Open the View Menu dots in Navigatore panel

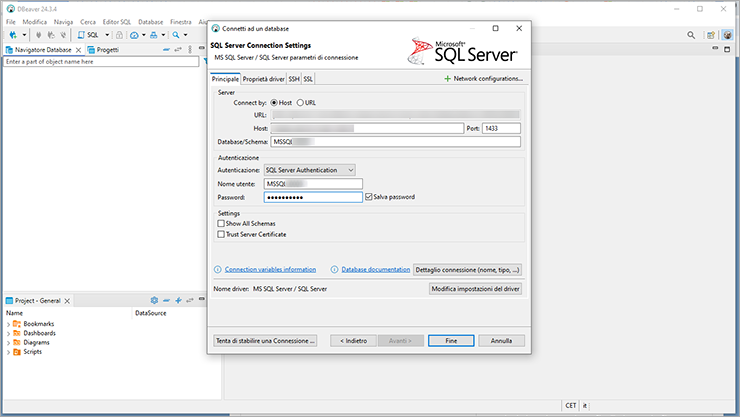pyautogui.click(x=190, y=49)
